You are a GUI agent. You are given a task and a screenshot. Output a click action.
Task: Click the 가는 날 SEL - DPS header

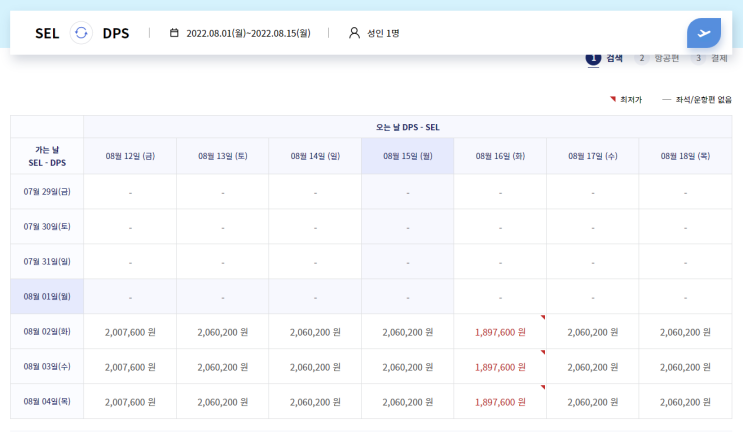pyautogui.click(x=47, y=156)
